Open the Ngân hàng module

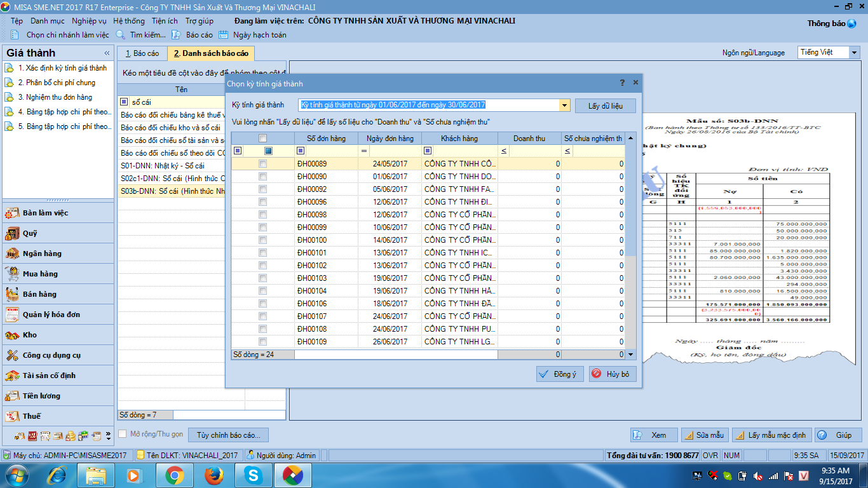click(58, 254)
